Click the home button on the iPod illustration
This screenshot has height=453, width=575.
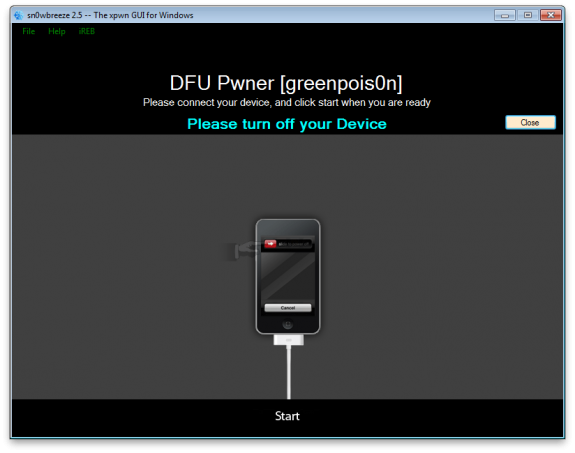288,324
